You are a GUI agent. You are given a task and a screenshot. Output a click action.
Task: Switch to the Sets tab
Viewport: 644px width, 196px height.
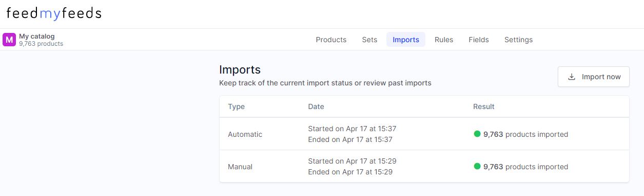coord(369,40)
